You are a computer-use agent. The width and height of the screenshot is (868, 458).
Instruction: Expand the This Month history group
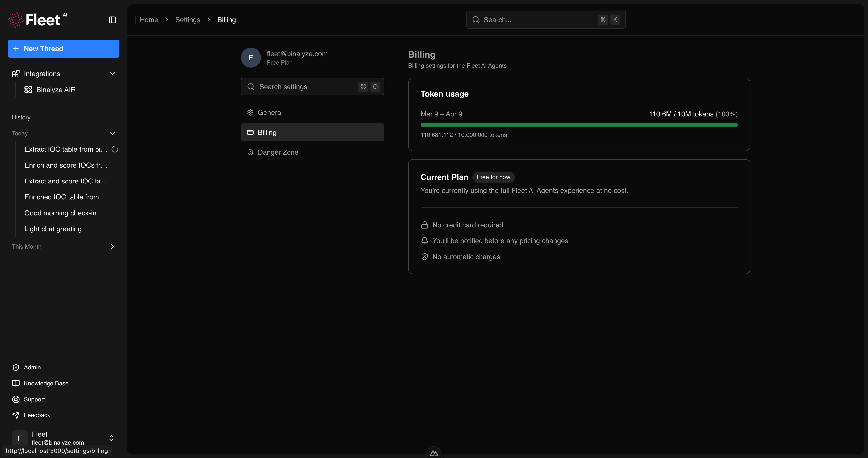coord(112,246)
